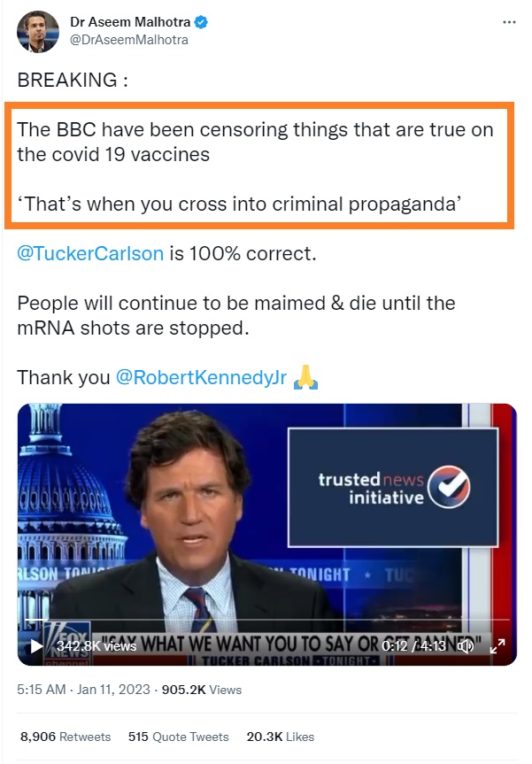Click the 905.2K Views count
The width and height of the screenshot is (532, 764).
point(202,690)
